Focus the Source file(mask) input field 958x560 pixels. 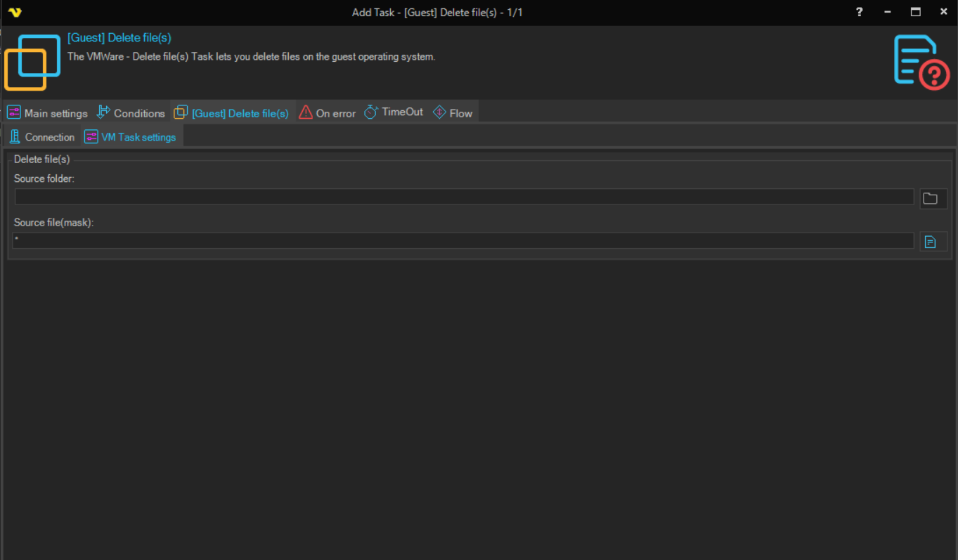click(464, 241)
